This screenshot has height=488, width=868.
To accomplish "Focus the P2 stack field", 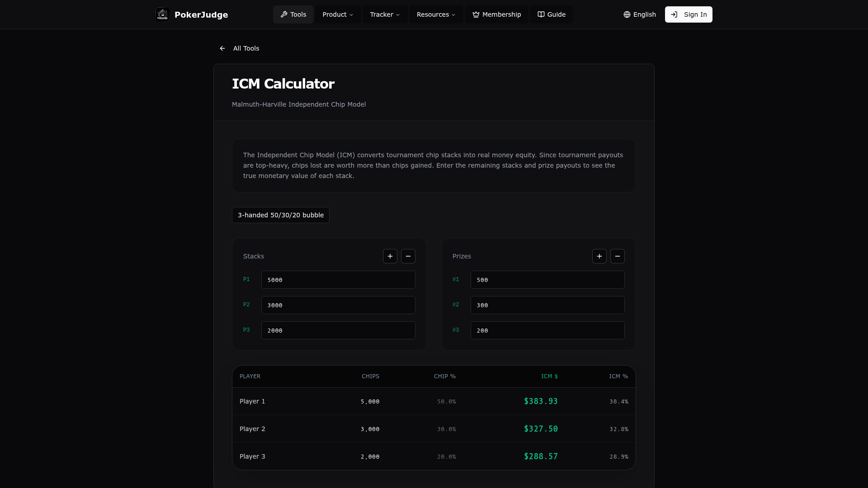I will [338, 305].
